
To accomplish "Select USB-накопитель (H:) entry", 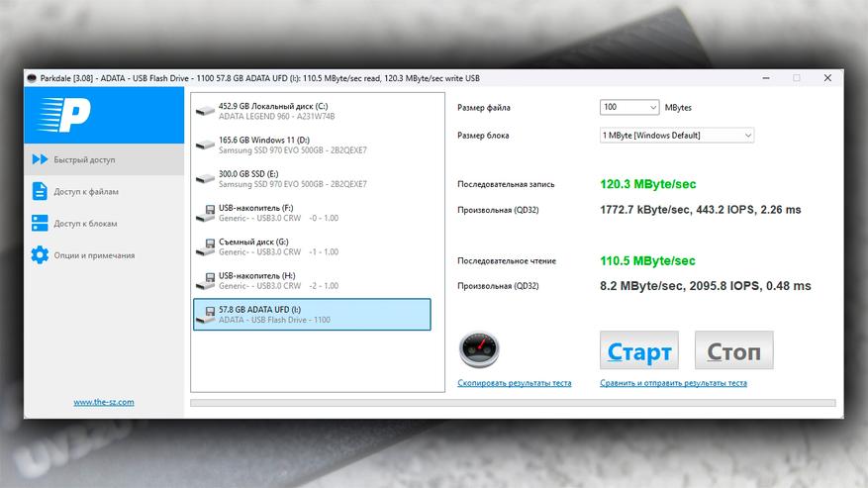I will click(312, 281).
